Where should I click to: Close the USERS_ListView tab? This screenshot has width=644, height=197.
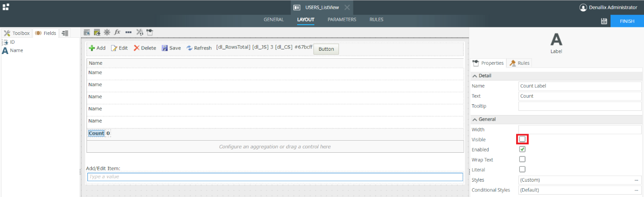(x=347, y=7)
